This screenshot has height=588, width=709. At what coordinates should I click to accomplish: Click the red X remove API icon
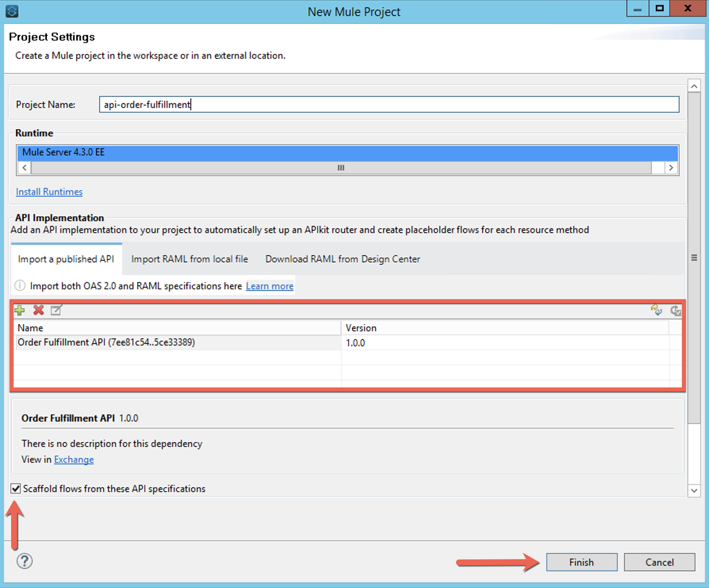[x=38, y=310]
